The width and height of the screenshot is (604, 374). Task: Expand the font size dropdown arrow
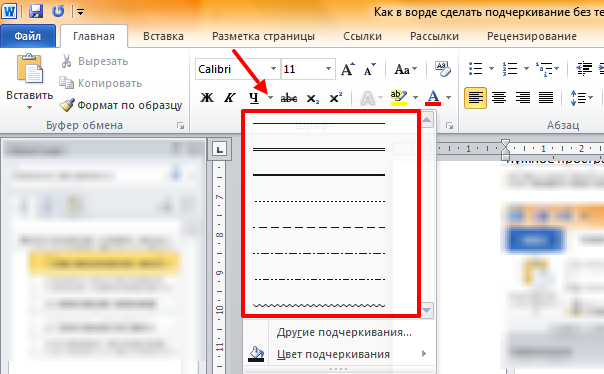click(x=328, y=69)
